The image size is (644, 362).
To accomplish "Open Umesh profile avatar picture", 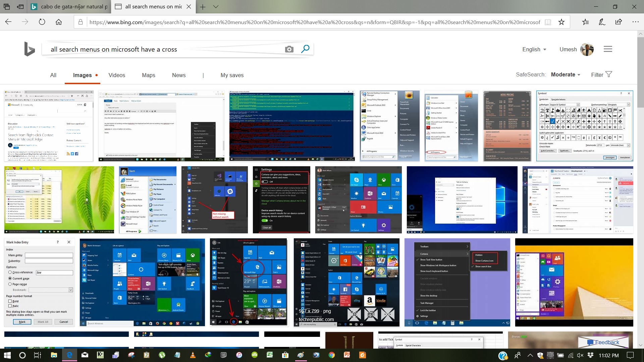I will click(587, 49).
